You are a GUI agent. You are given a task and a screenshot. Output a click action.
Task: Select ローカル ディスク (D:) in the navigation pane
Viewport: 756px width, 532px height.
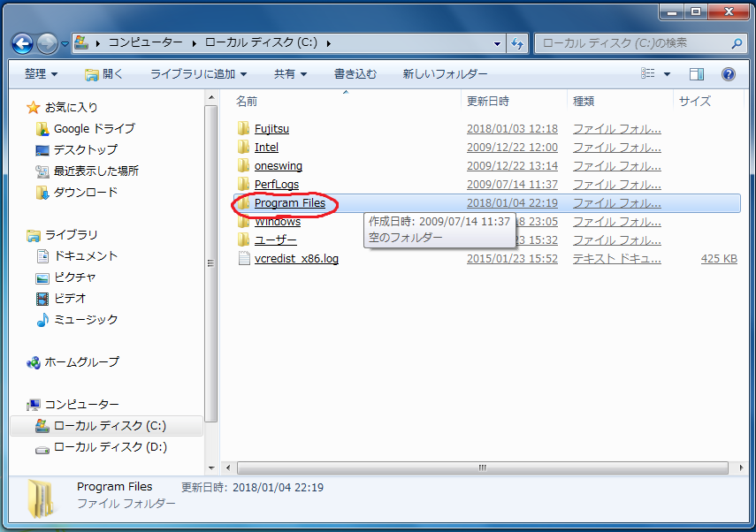point(110,446)
